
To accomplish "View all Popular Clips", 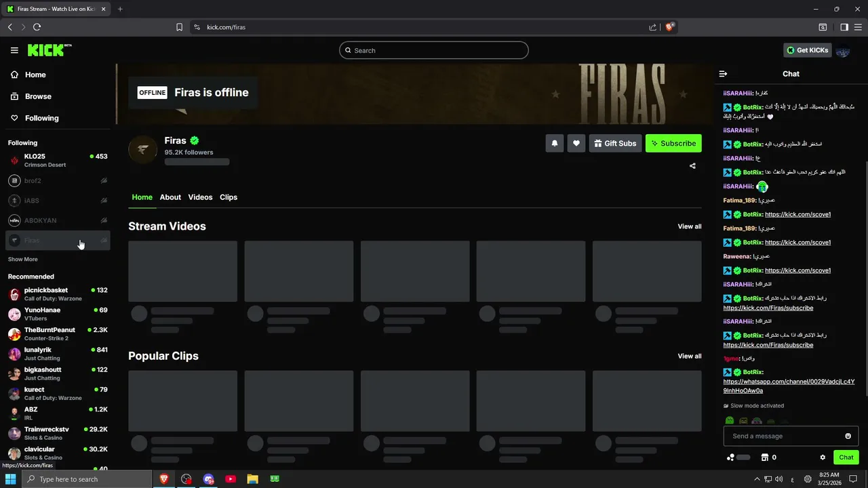I will click(x=690, y=356).
